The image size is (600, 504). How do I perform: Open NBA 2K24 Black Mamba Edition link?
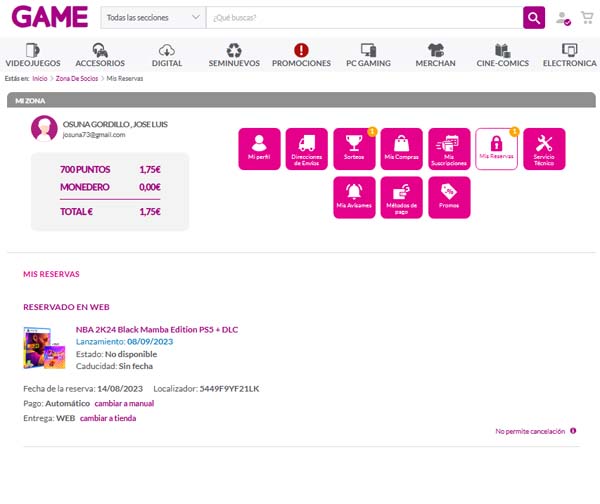[157, 329]
